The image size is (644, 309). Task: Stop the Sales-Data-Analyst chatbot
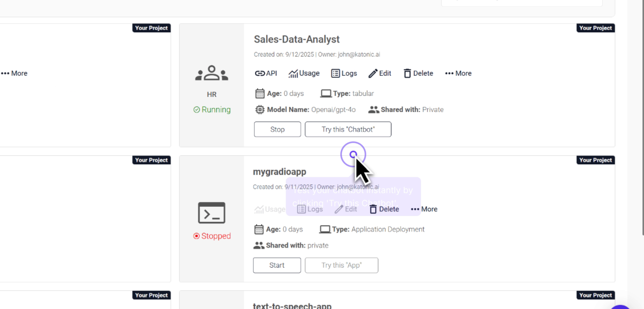point(277,129)
